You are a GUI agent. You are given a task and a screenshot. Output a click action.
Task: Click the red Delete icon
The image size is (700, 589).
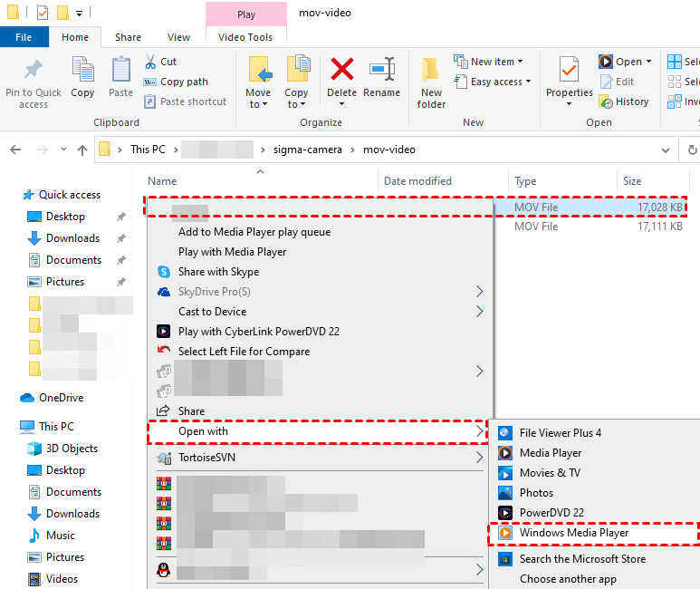[342, 69]
